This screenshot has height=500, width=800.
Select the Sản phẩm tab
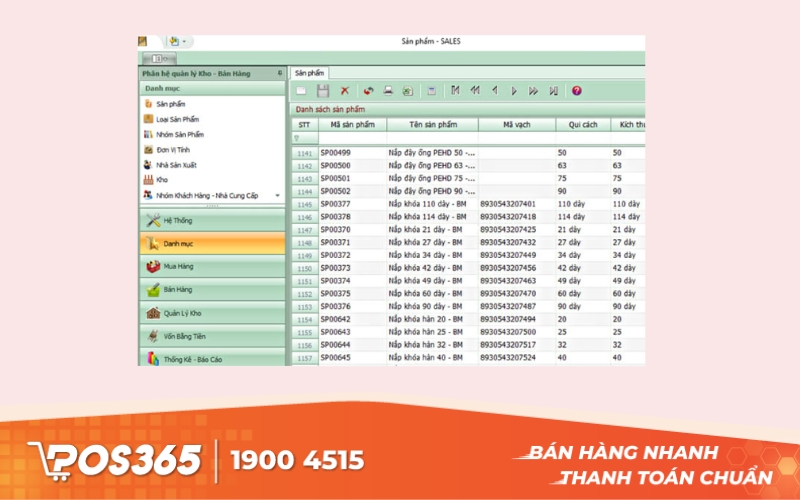(309, 73)
